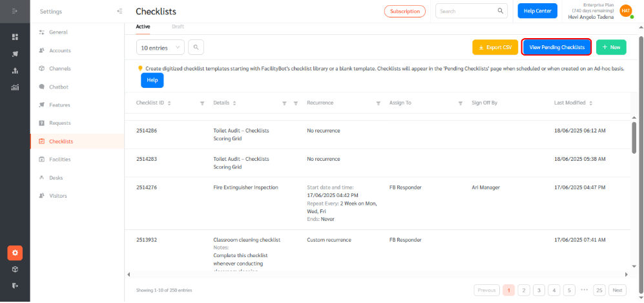This screenshot has width=644, height=303.
Task: Collapse the Settings panel using the arrow icon
Action: click(x=119, y=11)
